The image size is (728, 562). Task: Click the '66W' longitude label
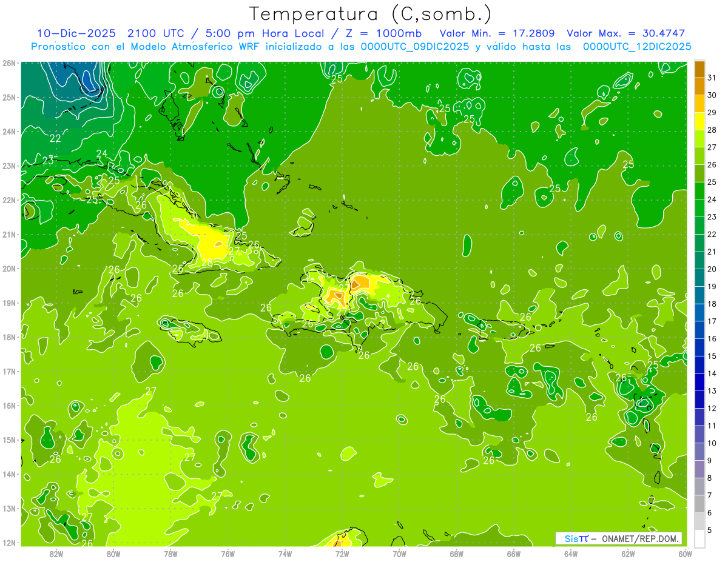[x=514, y=554]
